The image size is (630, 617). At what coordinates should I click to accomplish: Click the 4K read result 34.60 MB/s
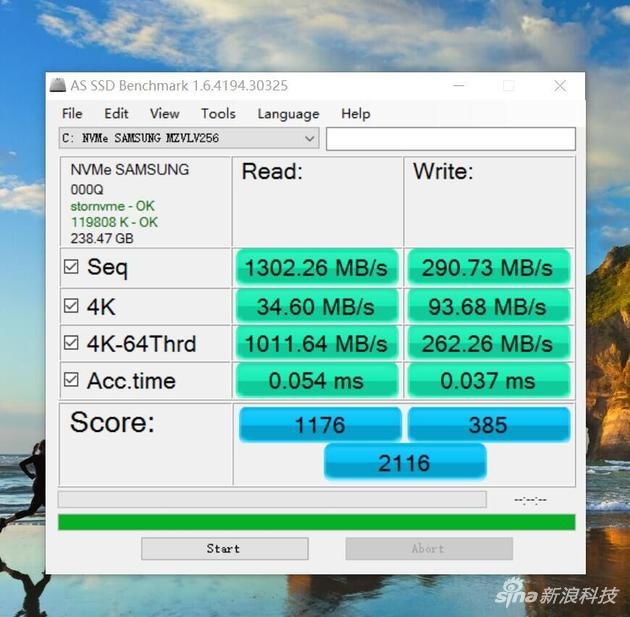[x=317, y=306]
